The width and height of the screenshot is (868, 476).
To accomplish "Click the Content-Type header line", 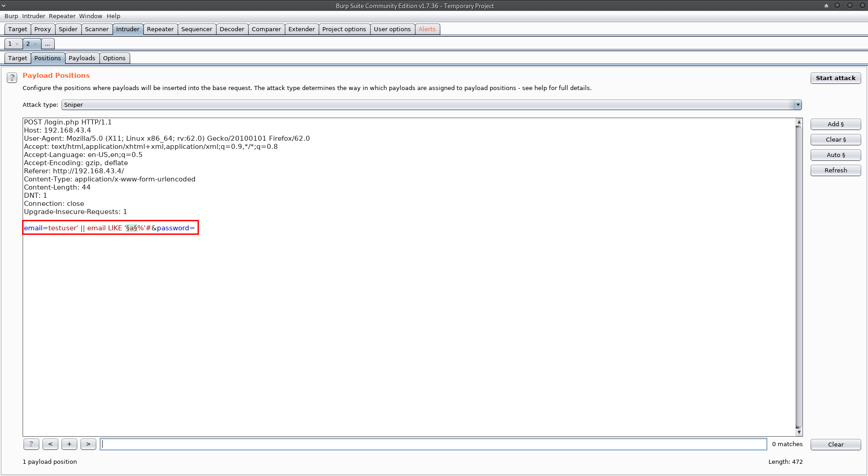I will 110,179.
